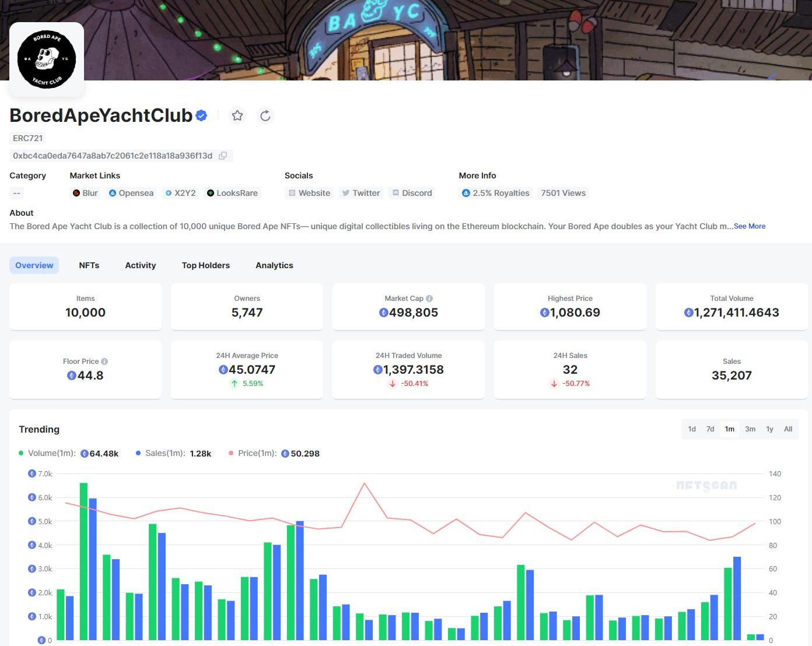Select the 1y trending time range
Screen dimensions: 812x646
(769, 429)
